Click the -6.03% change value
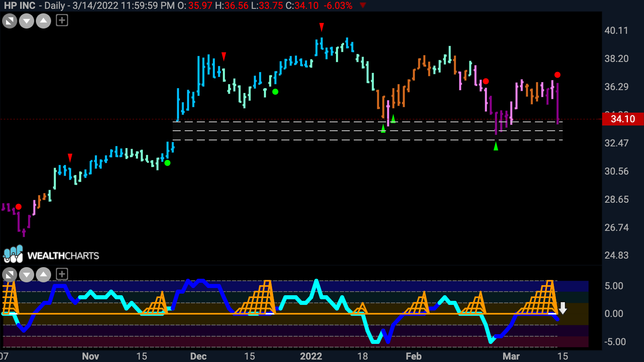644x362 pixels. [338, 6]
